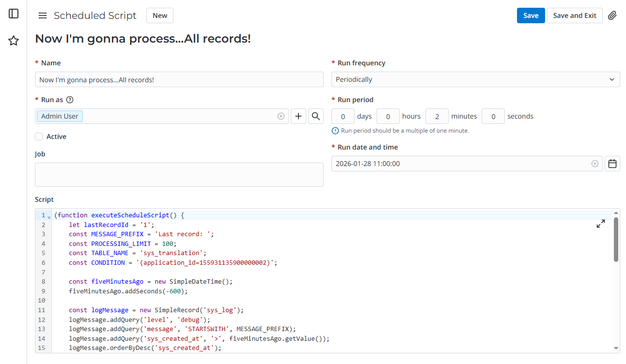Expand the script editor to fullscreen
626x364 pixels.
[x=601, y=224]
